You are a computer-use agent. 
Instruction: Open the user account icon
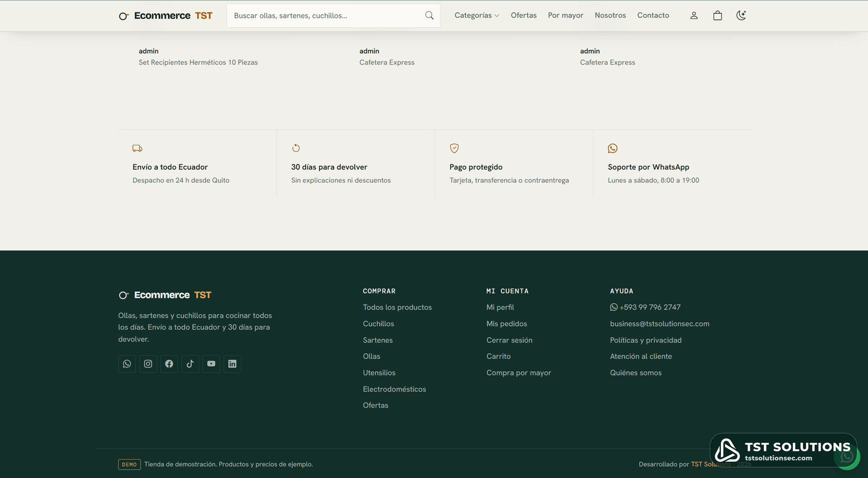(694, 16)
